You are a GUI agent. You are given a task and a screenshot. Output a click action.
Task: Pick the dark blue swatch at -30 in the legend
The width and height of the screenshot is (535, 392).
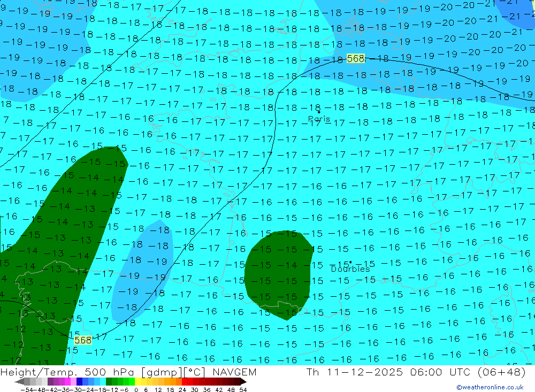(79, 382)
